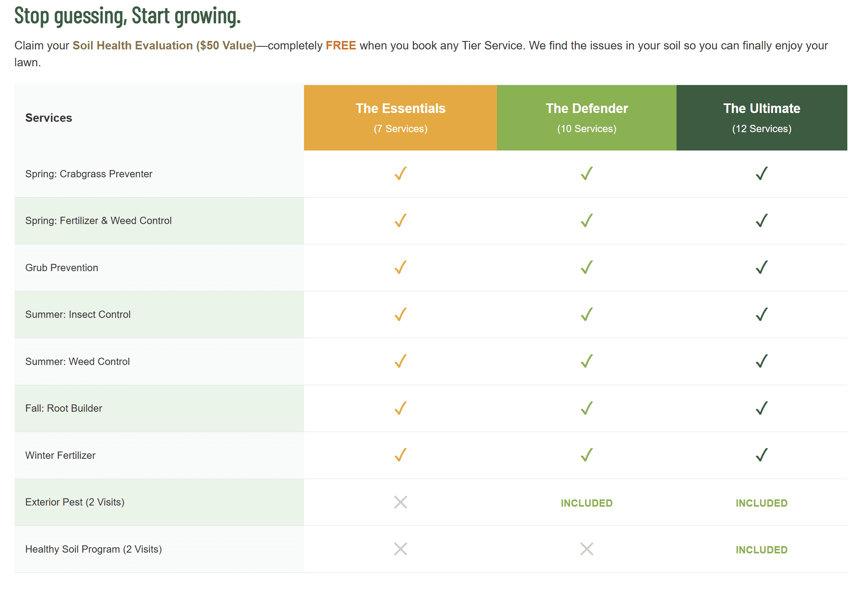868x589 pixels.
Task: Click Essentials X mark for Exterior Pest
Action: (x=400, y=502)
